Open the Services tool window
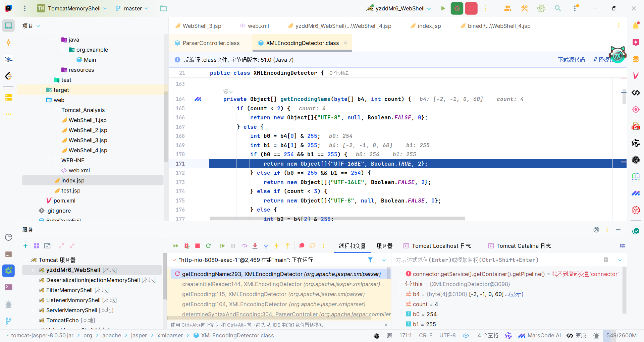The width and height of the screenshot is (644, 342). 8,271
